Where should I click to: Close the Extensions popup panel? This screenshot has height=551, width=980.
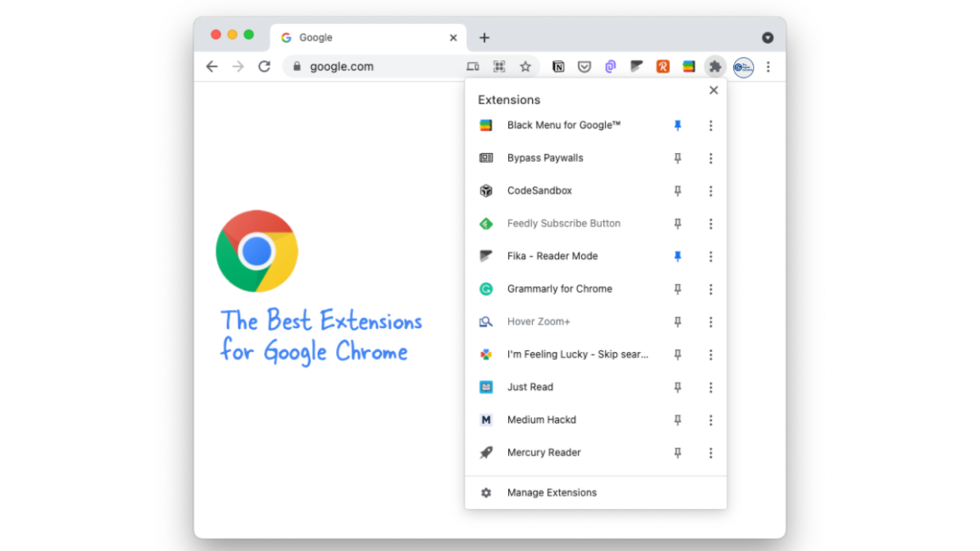713,91
